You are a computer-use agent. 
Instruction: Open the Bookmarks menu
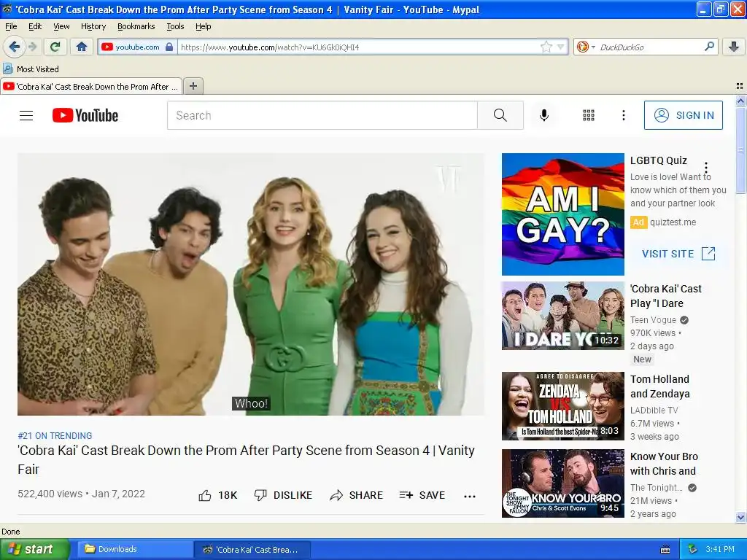(x=136, y=26)
